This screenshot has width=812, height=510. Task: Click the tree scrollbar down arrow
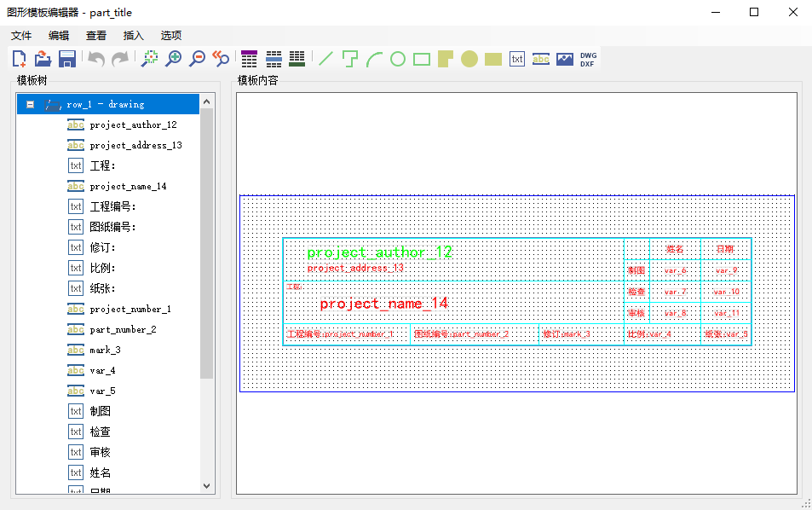tap(207, 486)
